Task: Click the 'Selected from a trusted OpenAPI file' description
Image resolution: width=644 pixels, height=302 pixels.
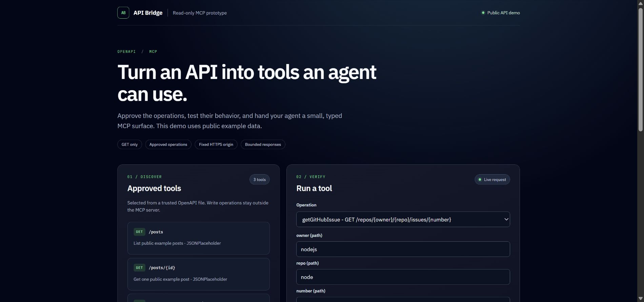Action: pos(198,206)
